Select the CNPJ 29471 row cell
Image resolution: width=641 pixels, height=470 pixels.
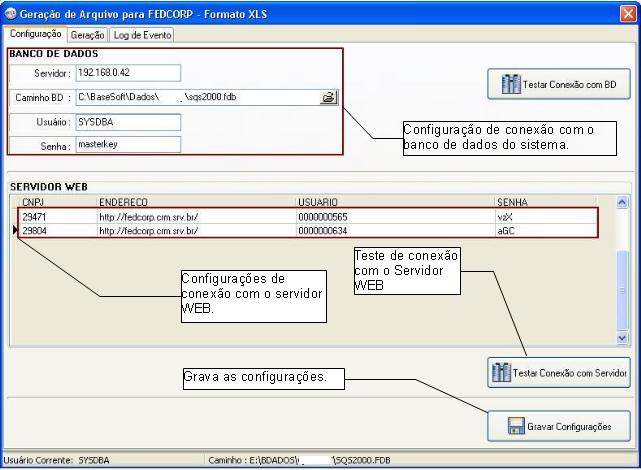point(55,215)
